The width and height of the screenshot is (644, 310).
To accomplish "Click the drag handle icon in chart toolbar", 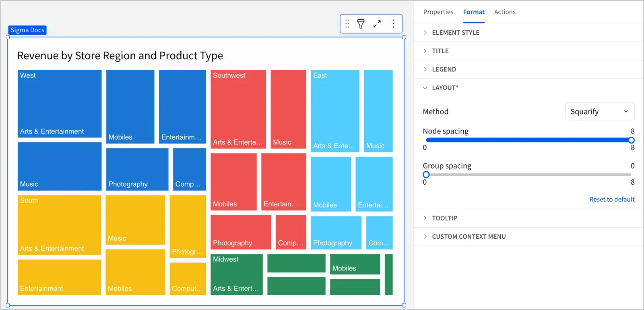I will click(x=347, y=24).
